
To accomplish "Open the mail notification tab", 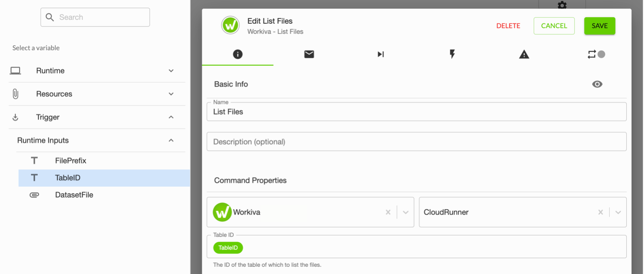I will (x=309, y=54).
